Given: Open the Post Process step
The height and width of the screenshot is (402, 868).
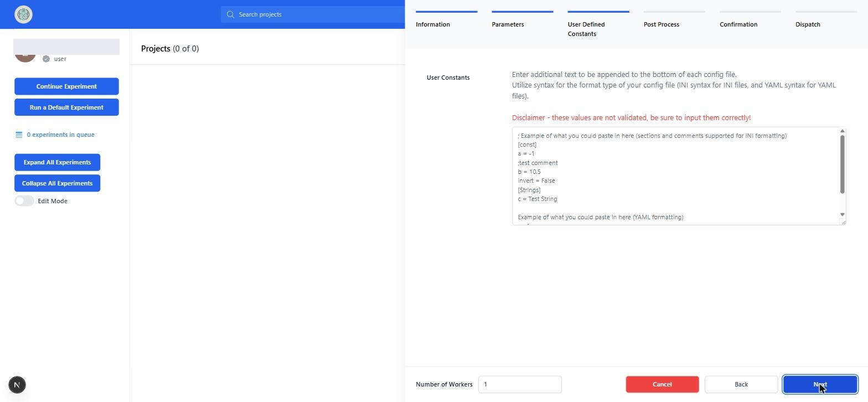Looking at the screenshot, I should [674, 20].
